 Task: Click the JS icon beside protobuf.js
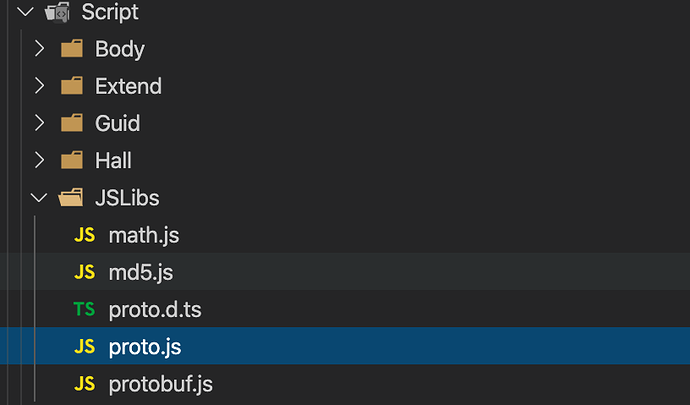(85, 384)
